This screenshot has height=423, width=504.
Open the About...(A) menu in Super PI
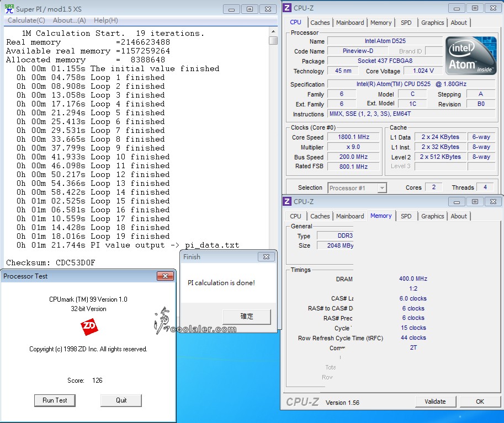[70, 20]
